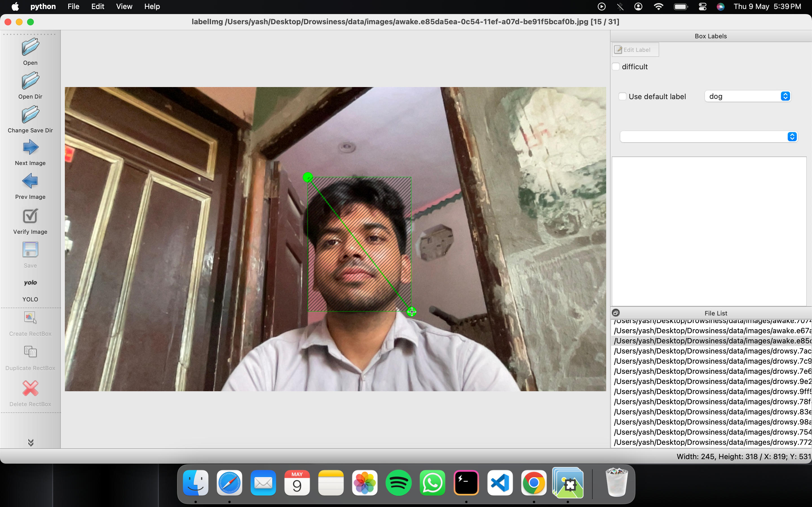Open the File menu
This screenshot has width=812, height=507.
(73, 6)
